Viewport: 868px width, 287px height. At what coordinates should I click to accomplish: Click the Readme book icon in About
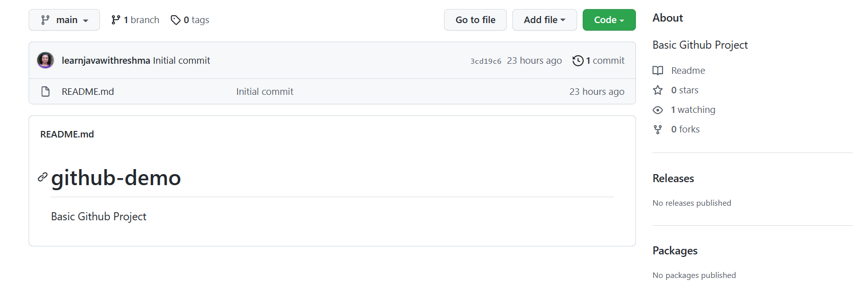click(x=658, y=70)
